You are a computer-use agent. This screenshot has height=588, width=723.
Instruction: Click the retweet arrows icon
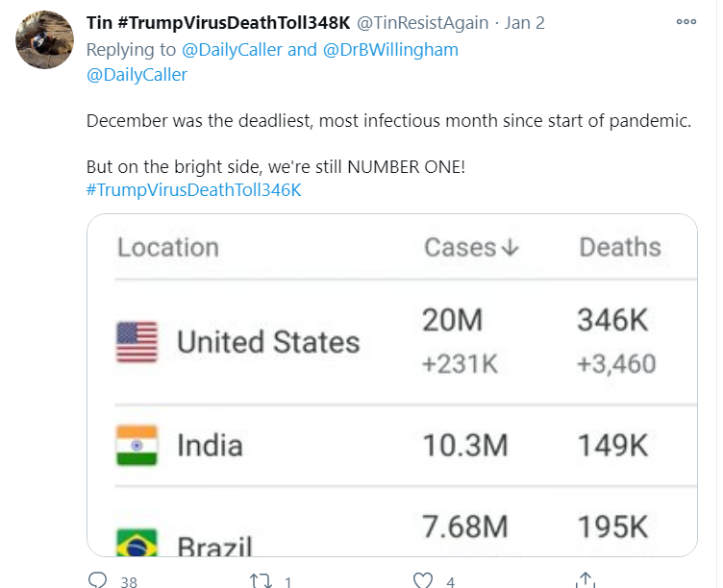[x=261, y=580]
